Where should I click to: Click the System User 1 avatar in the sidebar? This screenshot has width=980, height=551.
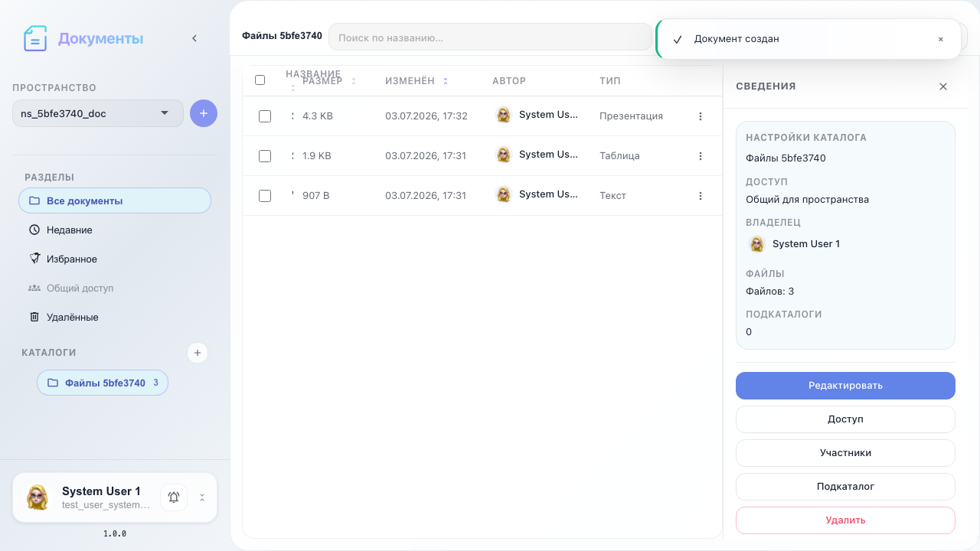click(x=38, y=497)
